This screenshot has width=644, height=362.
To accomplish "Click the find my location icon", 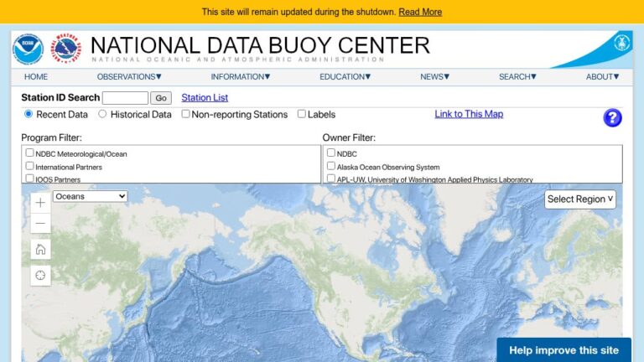I will coord(40,275).
